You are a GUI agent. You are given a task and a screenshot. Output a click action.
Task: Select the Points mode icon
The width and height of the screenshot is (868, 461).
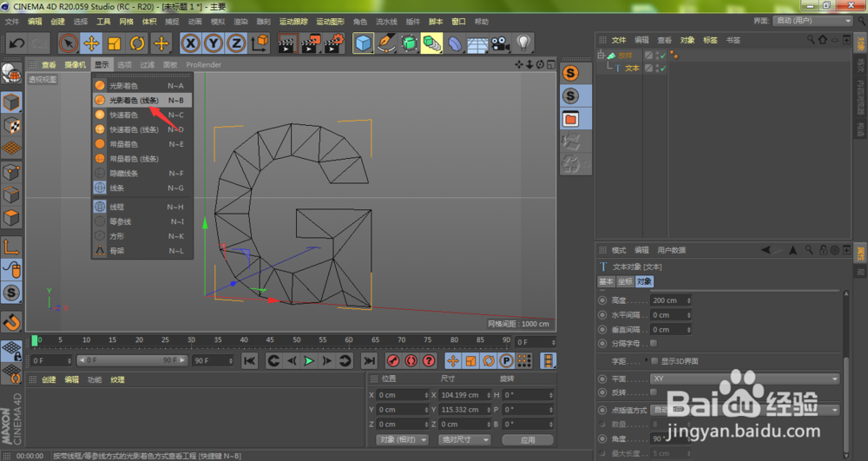(11, 172)
